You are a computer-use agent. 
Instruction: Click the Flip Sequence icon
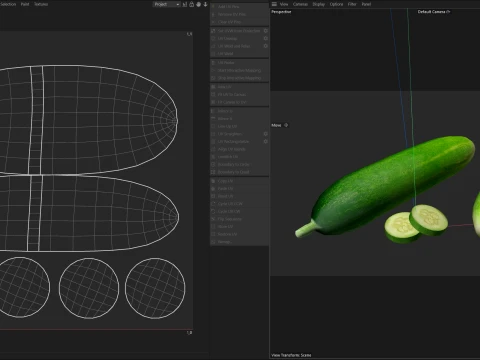[x=213, y=219]
